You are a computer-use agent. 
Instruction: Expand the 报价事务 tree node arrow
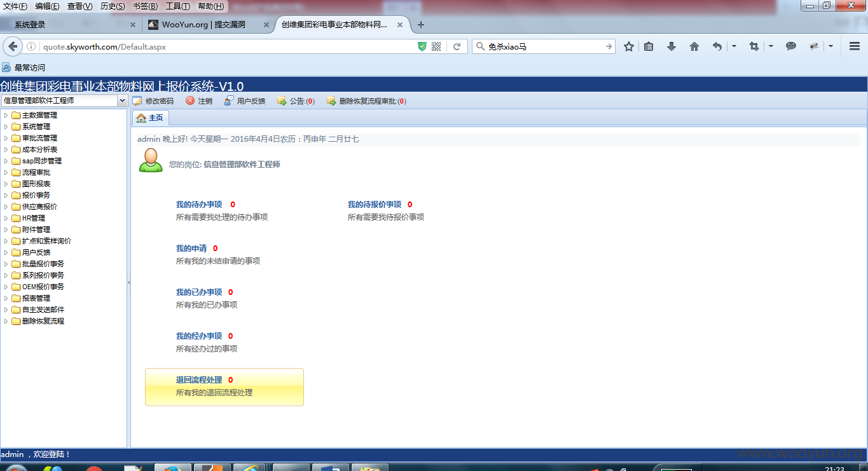coord(6,195)
